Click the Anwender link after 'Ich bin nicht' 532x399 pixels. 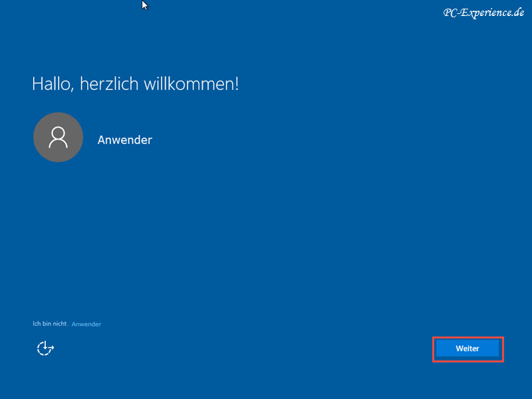86,324
